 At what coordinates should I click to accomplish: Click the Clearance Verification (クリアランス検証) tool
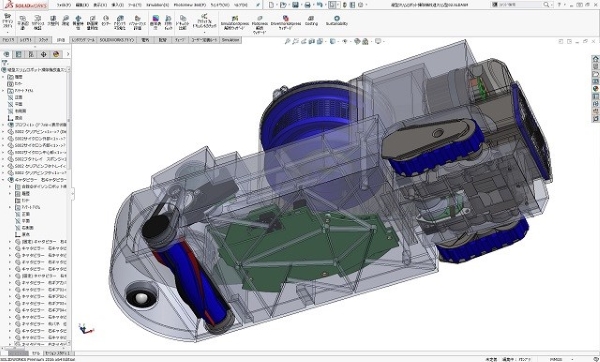click(38, 22)
